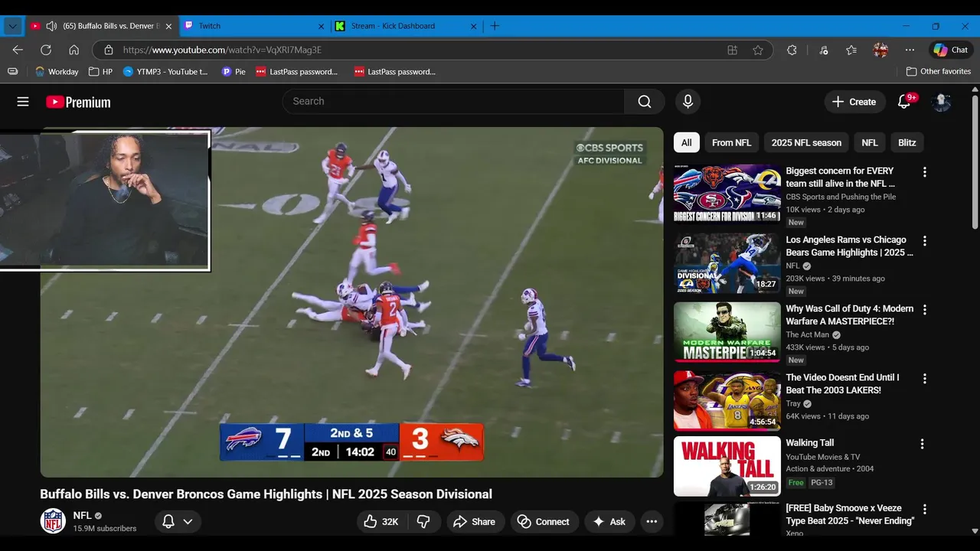
Task: Select the Blitz filter chip
Action: (907, 142)
